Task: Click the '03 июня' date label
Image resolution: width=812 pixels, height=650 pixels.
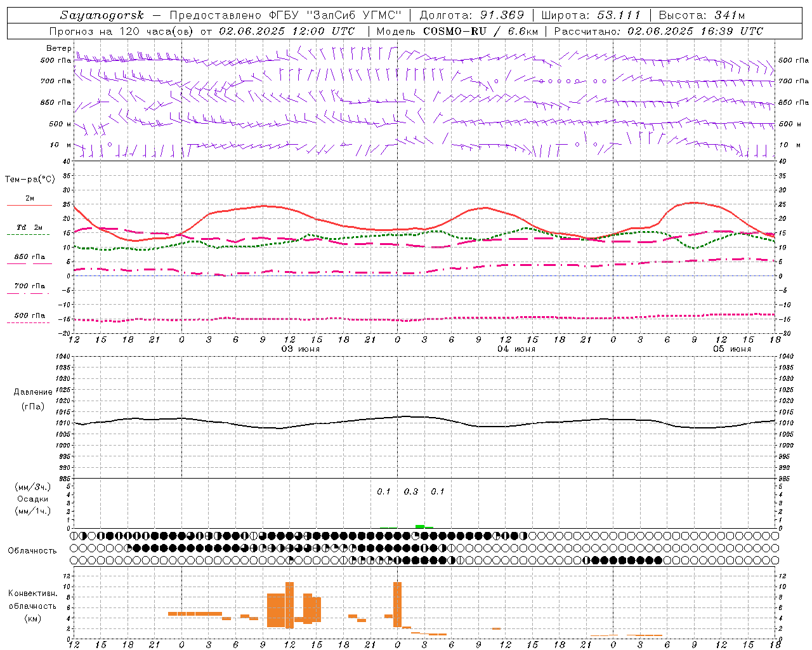Action: pyautogui.click(x=301, y=349)
